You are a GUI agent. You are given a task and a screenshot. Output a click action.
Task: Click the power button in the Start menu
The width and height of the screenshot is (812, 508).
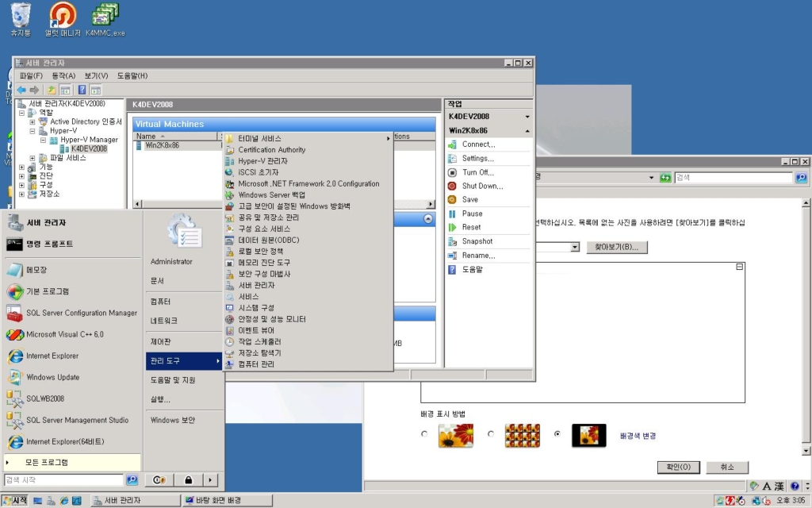(159, 480)
